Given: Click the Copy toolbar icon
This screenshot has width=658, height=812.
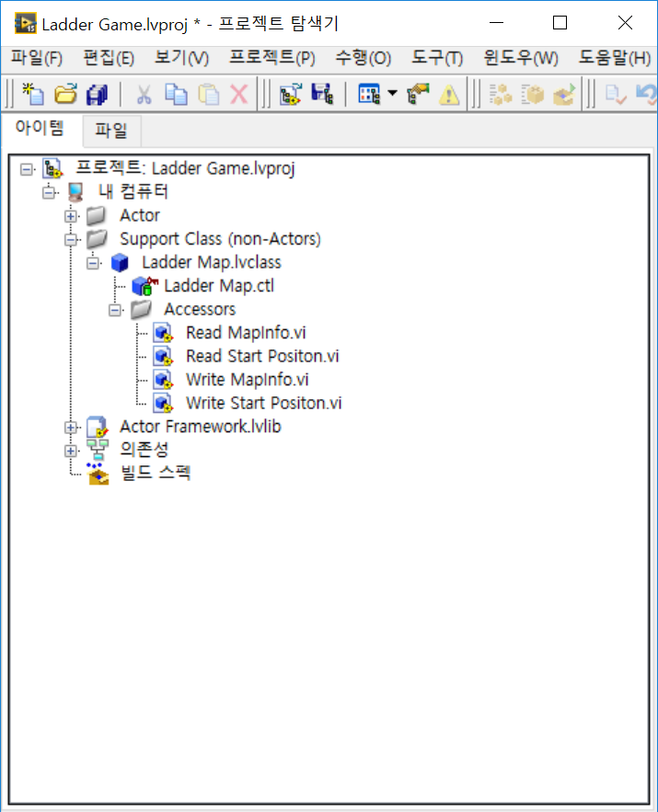Looking at the screenshot, I should click(x=176, y=94).
